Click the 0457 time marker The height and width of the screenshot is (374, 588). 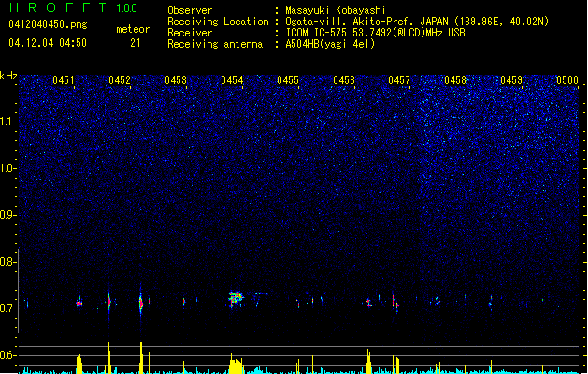[x=399, y=80]
